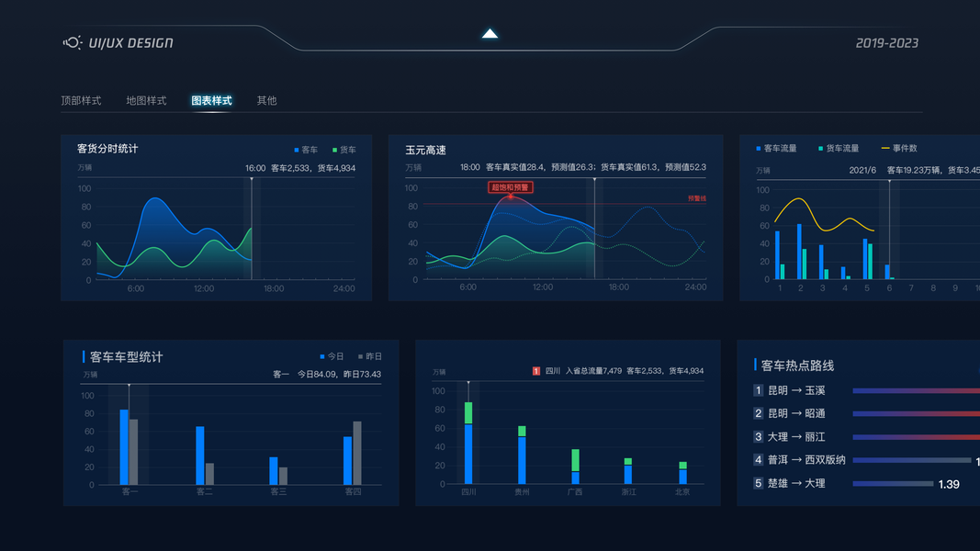Screen dimensions: 980x551
Task: Click the 1.39 value for 楚雄 → 大理
Action: 949,484
